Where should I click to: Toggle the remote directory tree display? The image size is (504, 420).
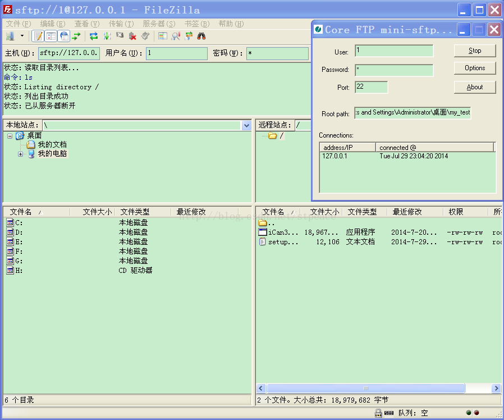(x=65, y=36)
